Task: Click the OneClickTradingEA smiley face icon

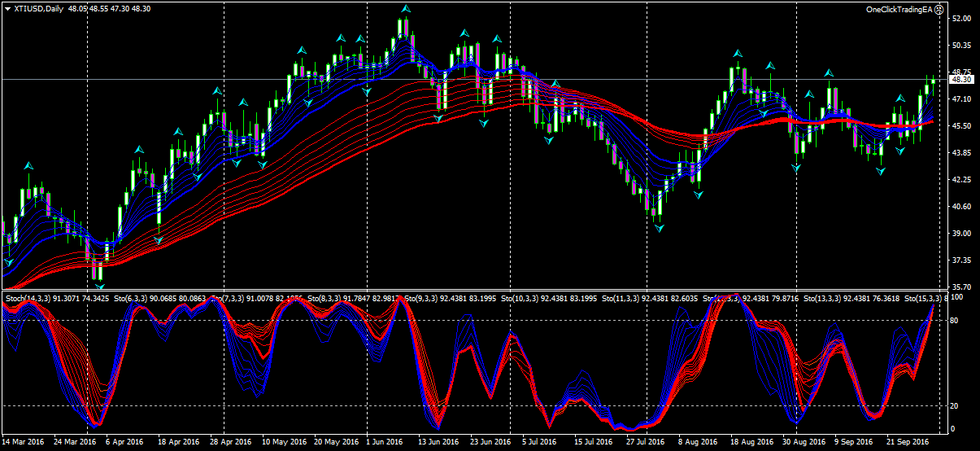Action: click(939, 10)
